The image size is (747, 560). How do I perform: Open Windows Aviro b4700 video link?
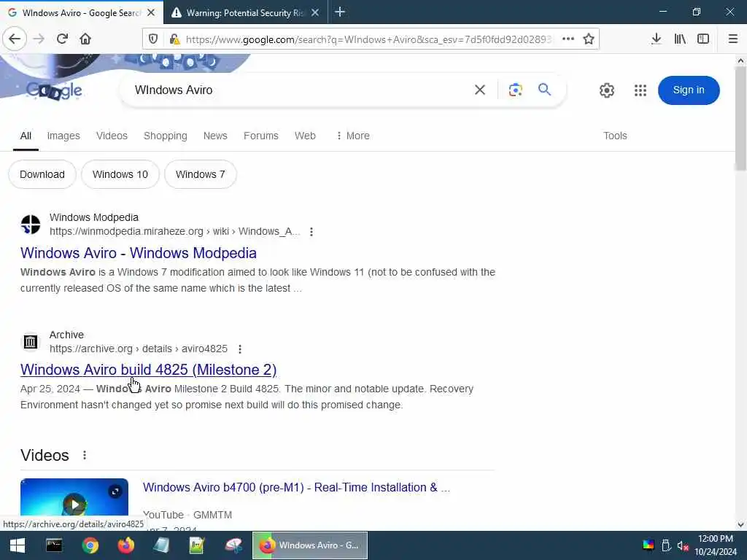(x=296, y=487)
